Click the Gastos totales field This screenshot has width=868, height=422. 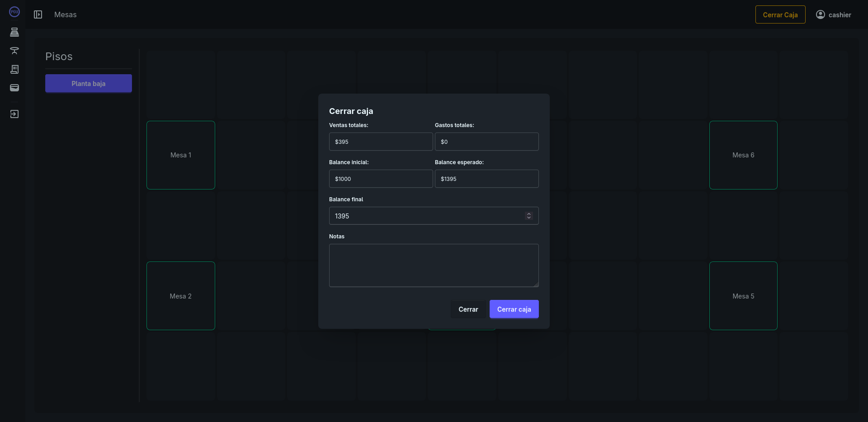[x=486, y=142]
